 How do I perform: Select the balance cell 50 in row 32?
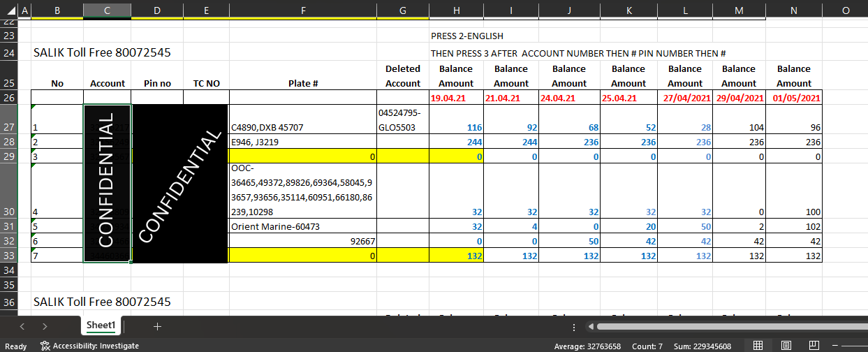tap(568, 241)
